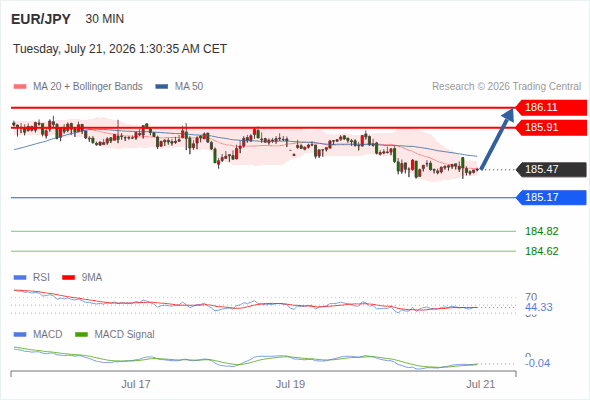Click the RSI blue legend swatch
The width and height of the screenshot is (590, 400).
[20, 278]
